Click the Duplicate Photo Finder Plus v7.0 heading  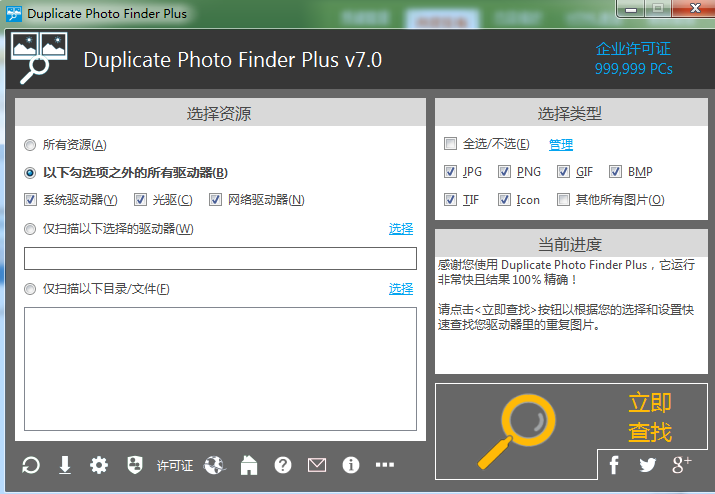233,60
